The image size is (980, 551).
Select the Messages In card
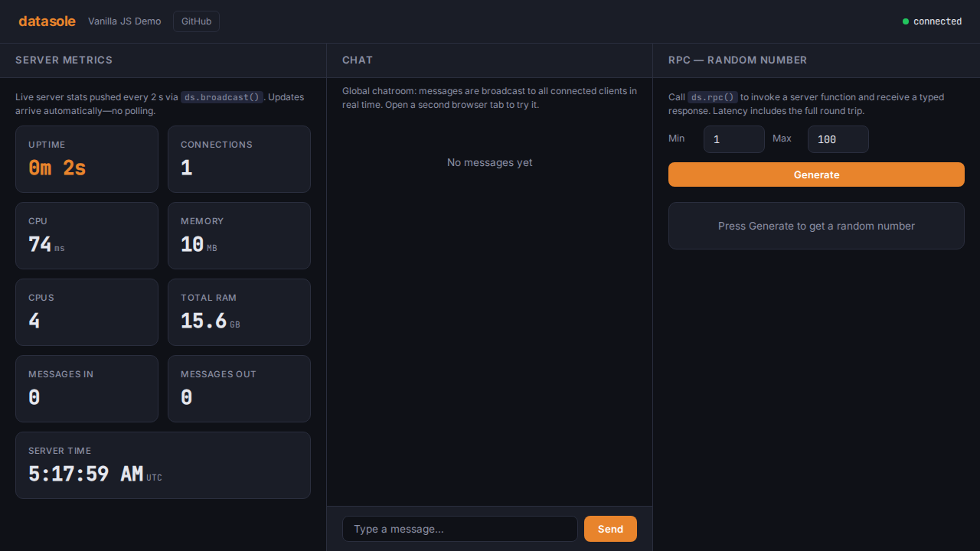pyautogui.click(x=87, y=389)
